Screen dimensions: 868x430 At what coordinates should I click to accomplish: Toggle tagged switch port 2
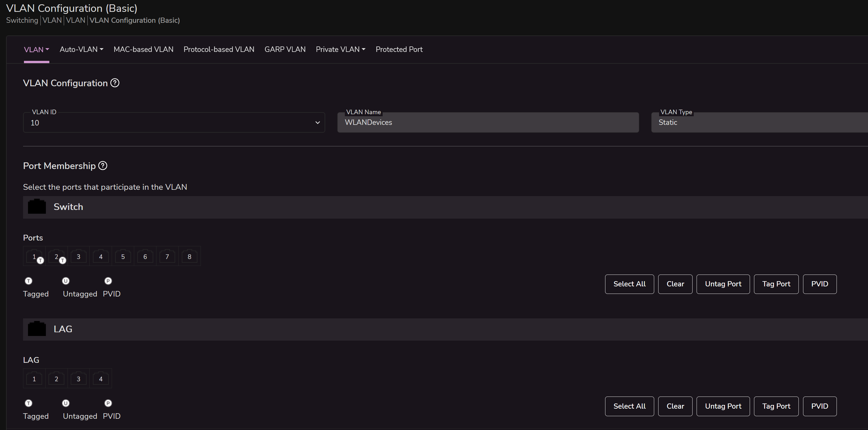pyautogui.click(x=57, y=257)
